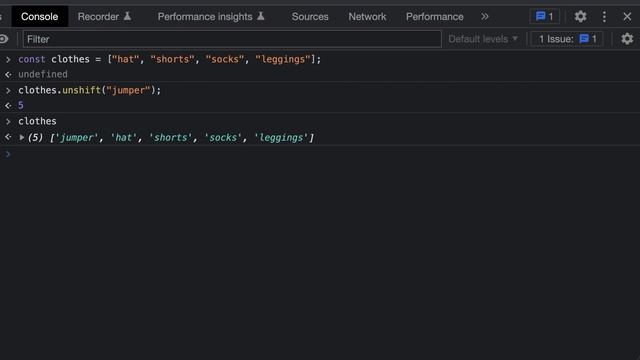Open console settings gear beside issues
The height and width of the screenshot is (360, 640).
pyautogui.click(x=627, y=39)
